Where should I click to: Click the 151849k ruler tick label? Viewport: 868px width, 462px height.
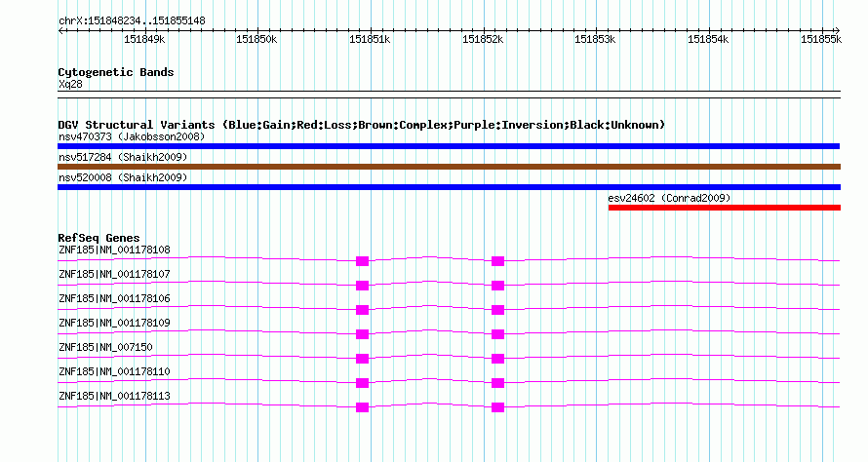click(144, 39)
